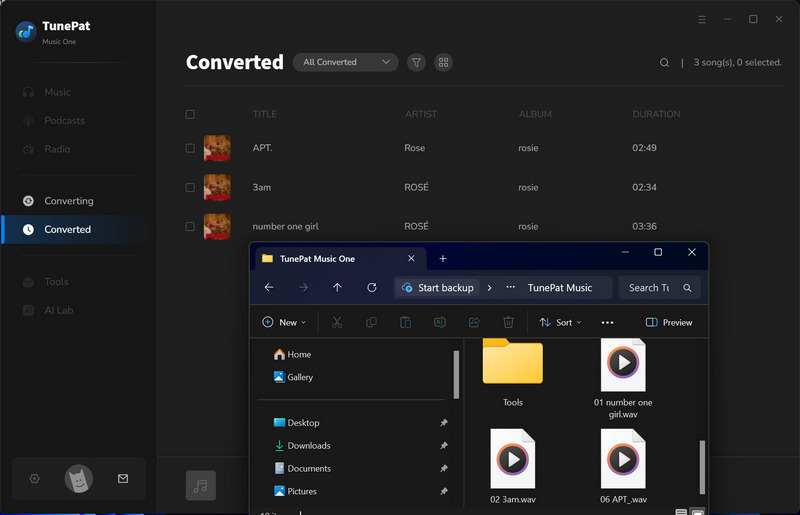The image size is (800, 515).
Task: Open the mail feedback icon
Action: [123, 479]
